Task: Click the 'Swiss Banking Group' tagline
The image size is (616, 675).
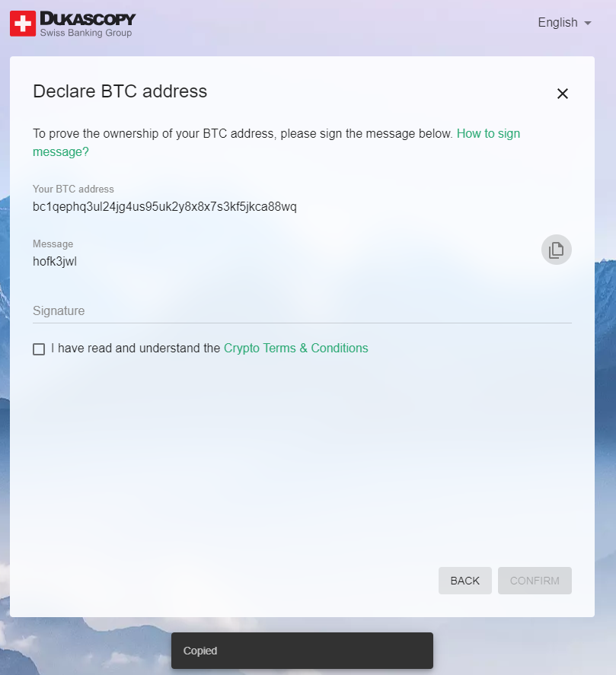Action: point(86,33)
